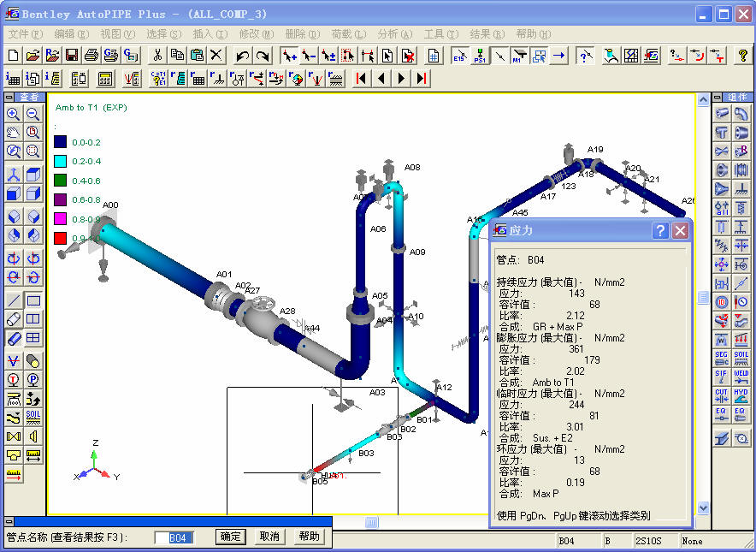Click the cyan 0.2-0.4 legend swatch
This screenshot has width=756, height=552.
[60, 161]
